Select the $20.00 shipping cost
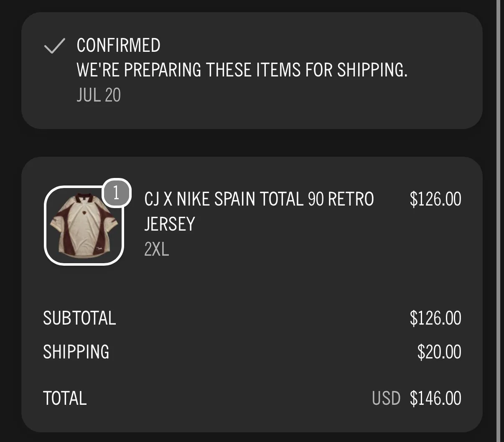This screenshot has width=504, height=442. 439,352
